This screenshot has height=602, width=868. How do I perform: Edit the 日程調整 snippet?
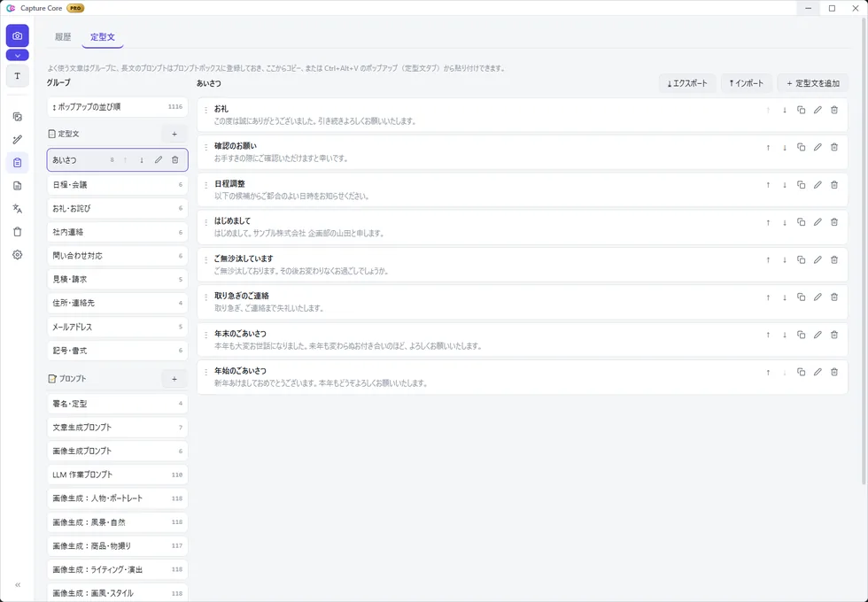coord(818,185)
